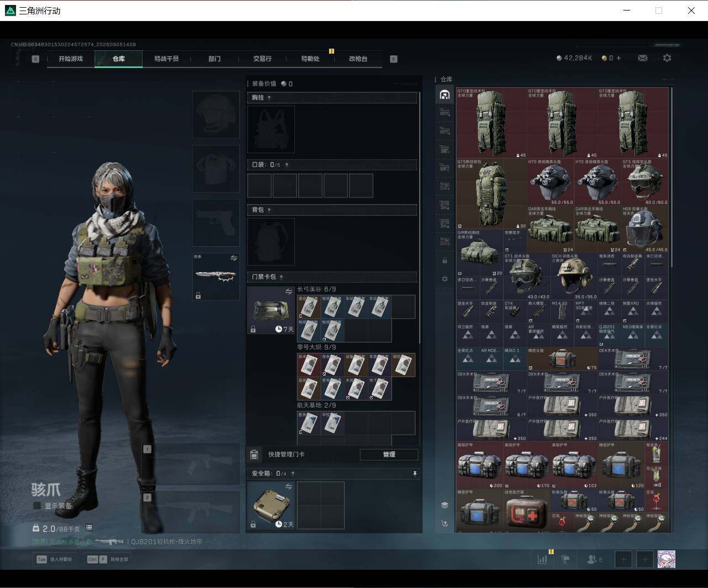Viewport: 708px width, 588px height.
Task: Click swap arrows on the safe box
Action: pos(288,486)
